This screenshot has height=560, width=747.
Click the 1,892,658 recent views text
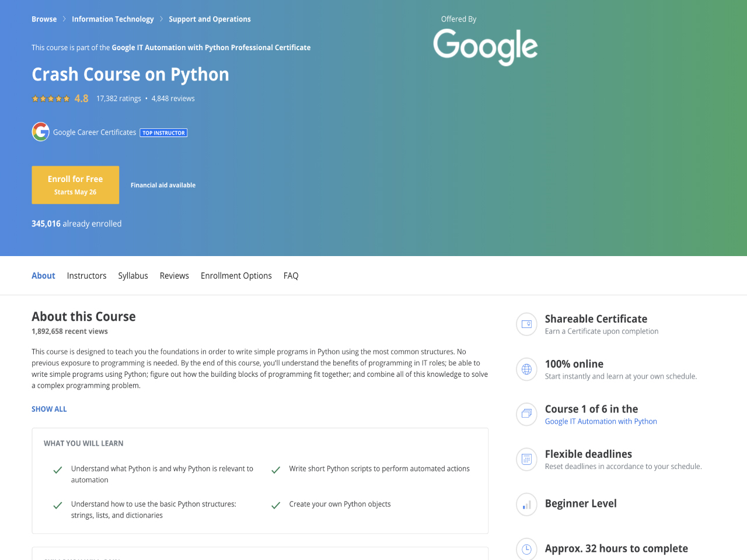click(69, 331)
